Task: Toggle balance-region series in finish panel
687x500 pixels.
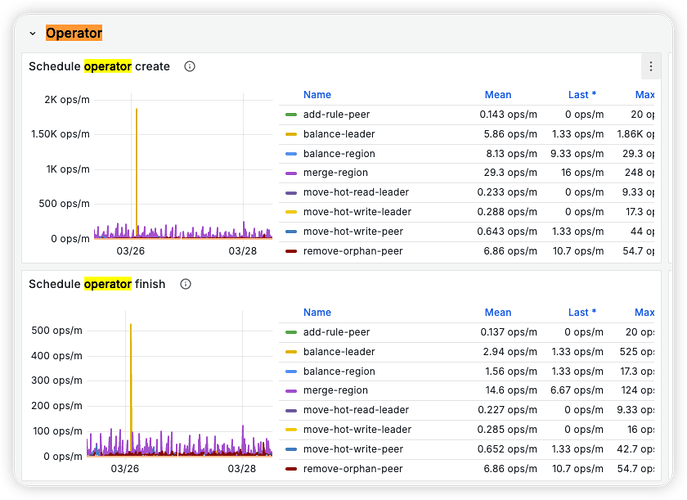Action: (339, 372)
